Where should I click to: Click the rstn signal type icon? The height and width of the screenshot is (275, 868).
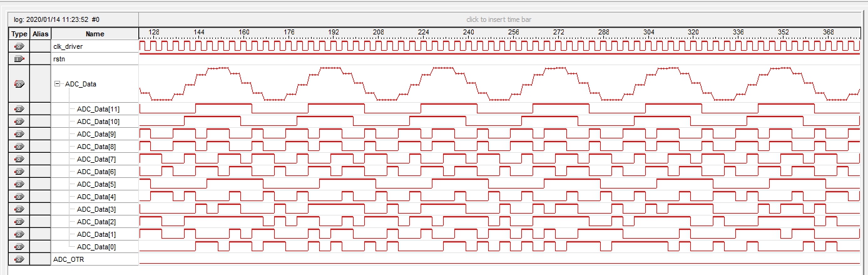click(x=19, y=59)
